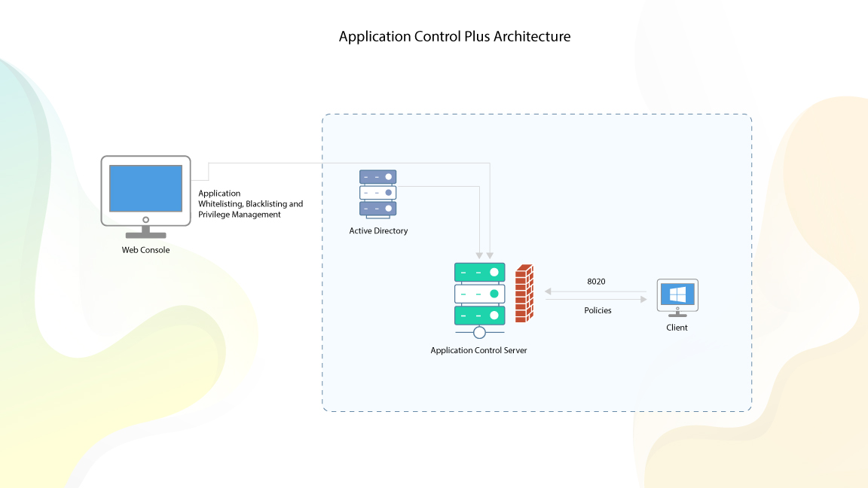Click the green Application Control Server icon
Screen dimensions: 868x488
[479, 300]
